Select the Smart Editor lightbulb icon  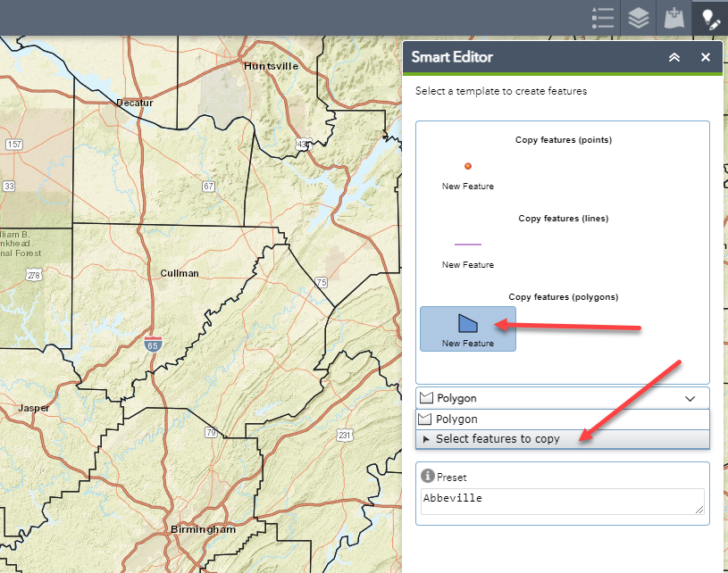(x=709, y=18)
